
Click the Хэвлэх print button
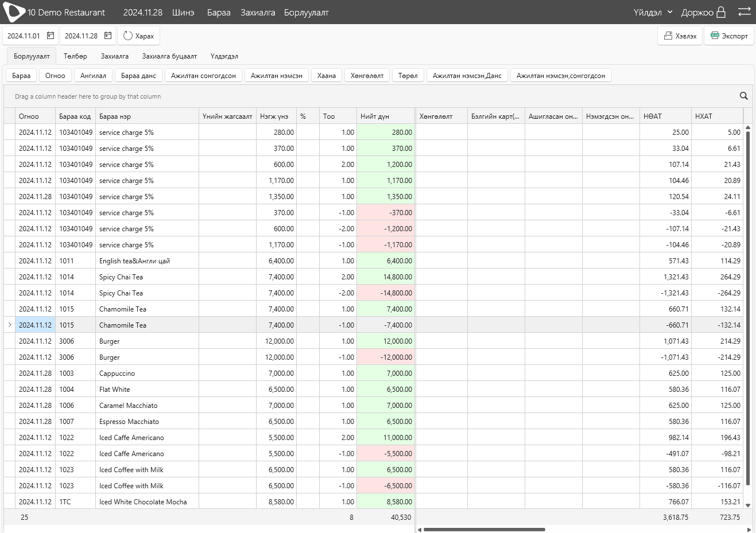tap(680, 36)
